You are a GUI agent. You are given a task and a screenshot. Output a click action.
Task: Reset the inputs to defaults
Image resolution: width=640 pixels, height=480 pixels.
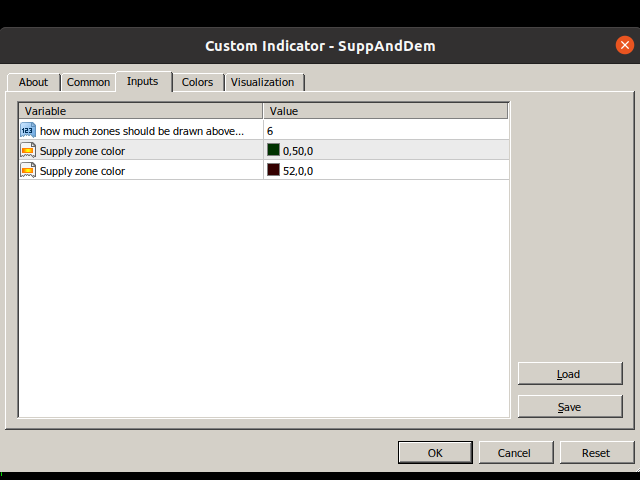point(596,453)
